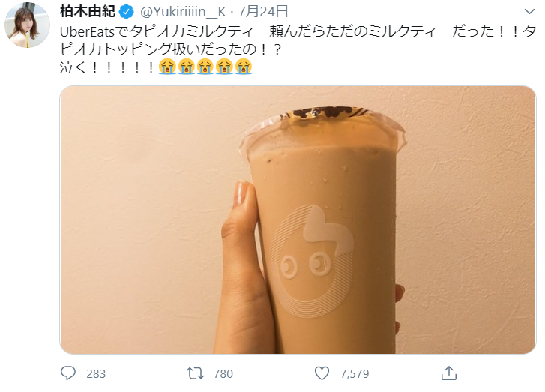Click the blue verified badge
Viewport: 545px width, 392px height.
[127, 12]
